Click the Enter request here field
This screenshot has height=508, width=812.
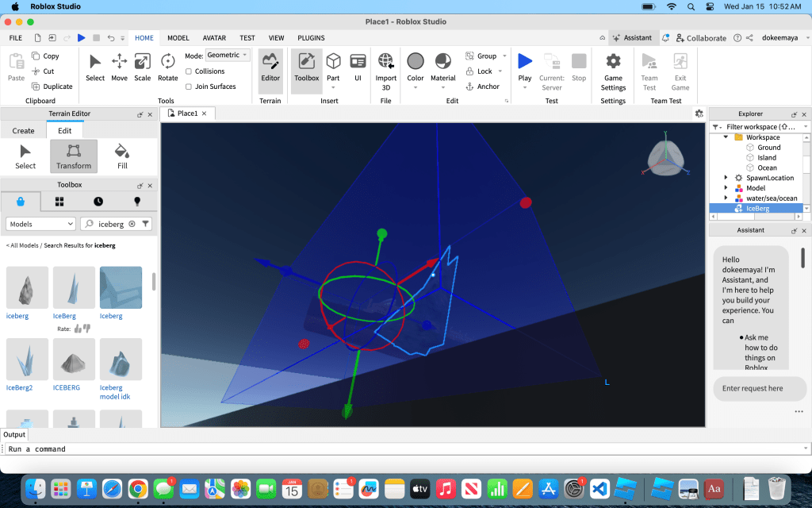(753, 388)
